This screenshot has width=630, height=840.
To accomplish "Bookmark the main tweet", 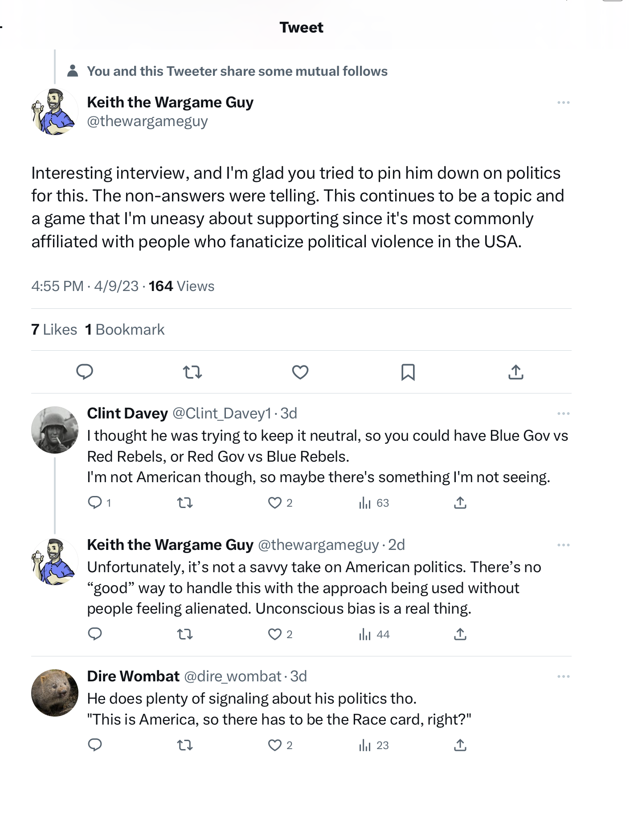I will tap(408, 372).
